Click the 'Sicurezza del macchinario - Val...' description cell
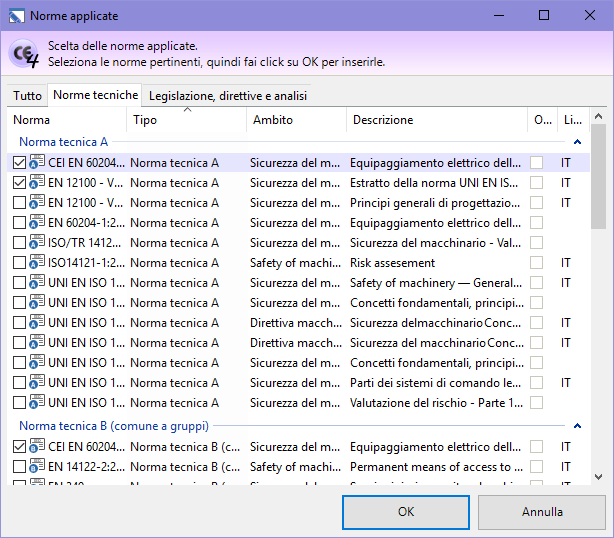Screen dimensions: 614x538 pos(435,243)
